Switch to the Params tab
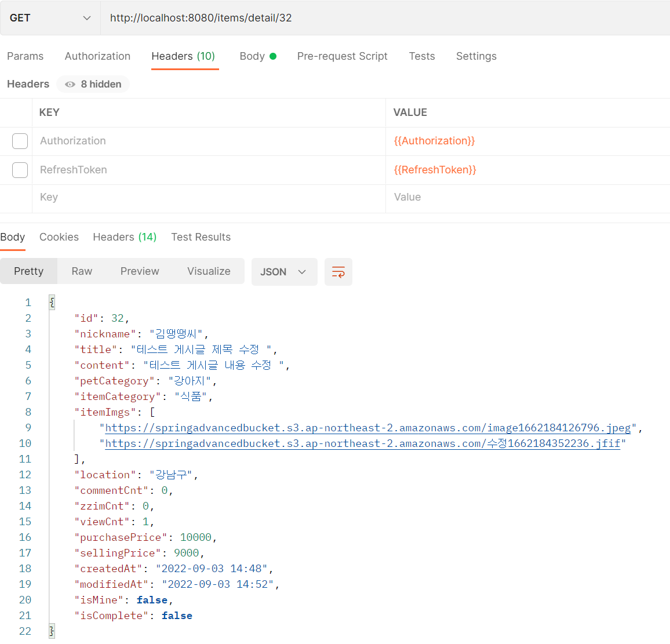 point(25,56)
